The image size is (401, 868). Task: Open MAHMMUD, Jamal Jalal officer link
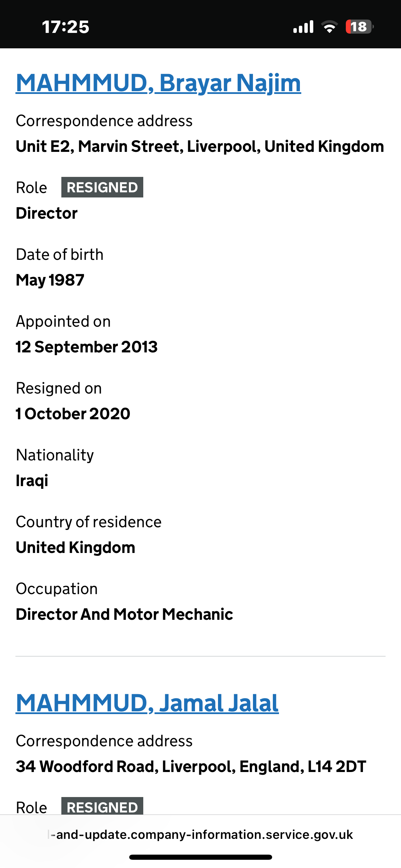point(147,703)
